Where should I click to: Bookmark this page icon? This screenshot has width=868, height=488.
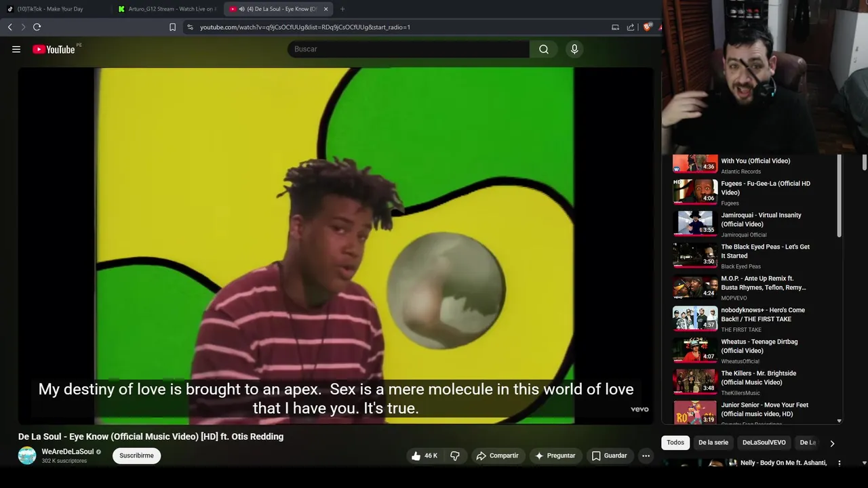click(x=172, y=27)
